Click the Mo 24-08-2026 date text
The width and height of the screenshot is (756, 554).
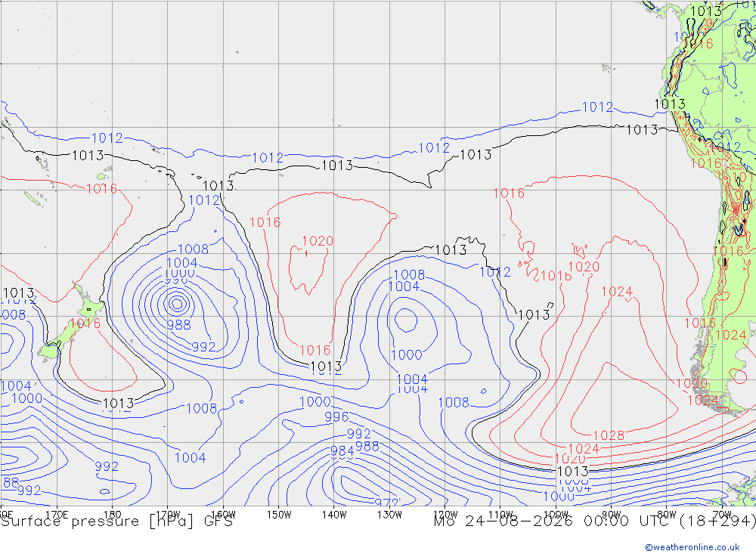click(503, 522)
